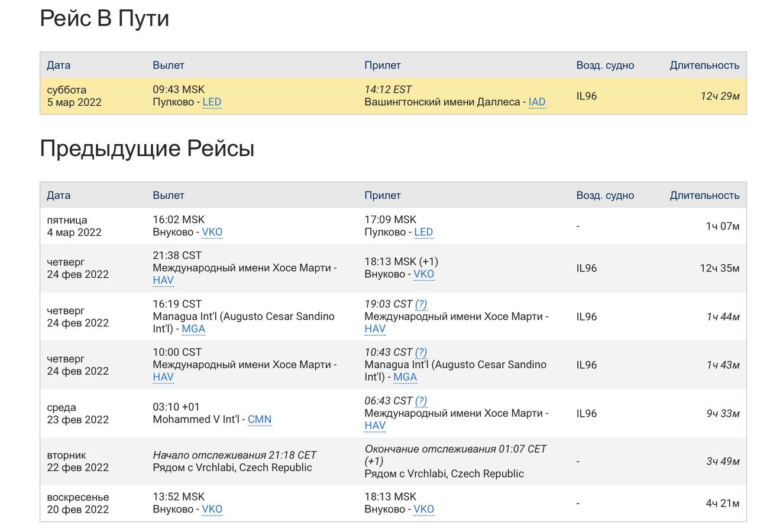
Task: Open VKO arrival link for 18:13 MSK (+1) flight
Action: coord(423,274)
